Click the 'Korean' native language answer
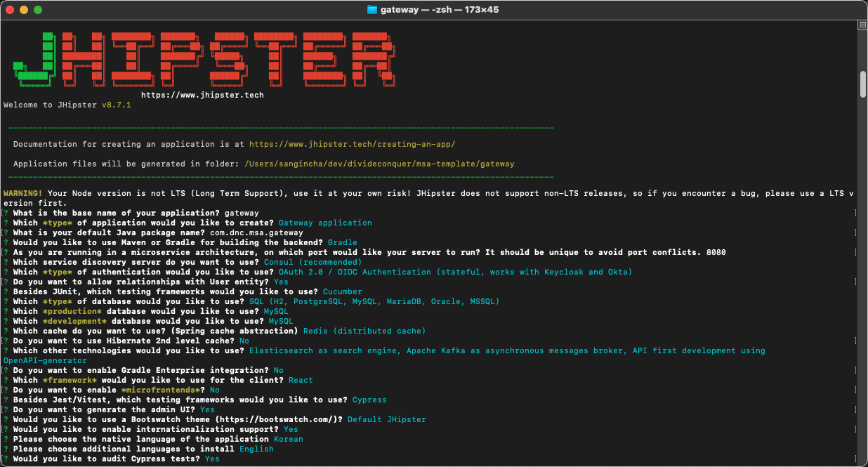Viewport: 868px width, 467px height. point(289,439)
